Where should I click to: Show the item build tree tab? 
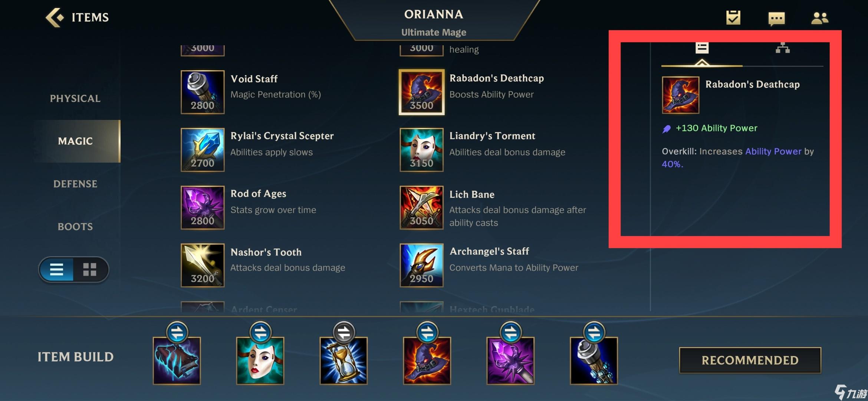783,48
